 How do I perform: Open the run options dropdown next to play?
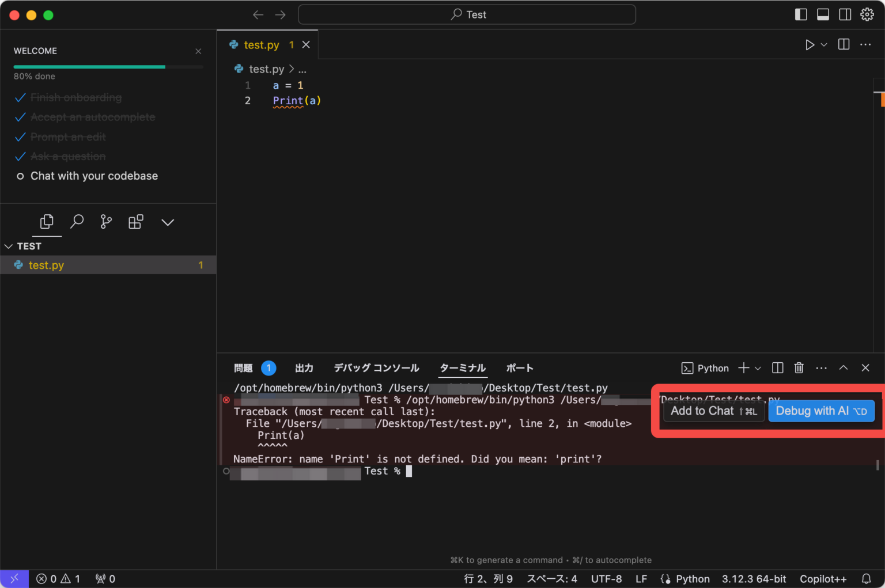[x=823, y=44]
